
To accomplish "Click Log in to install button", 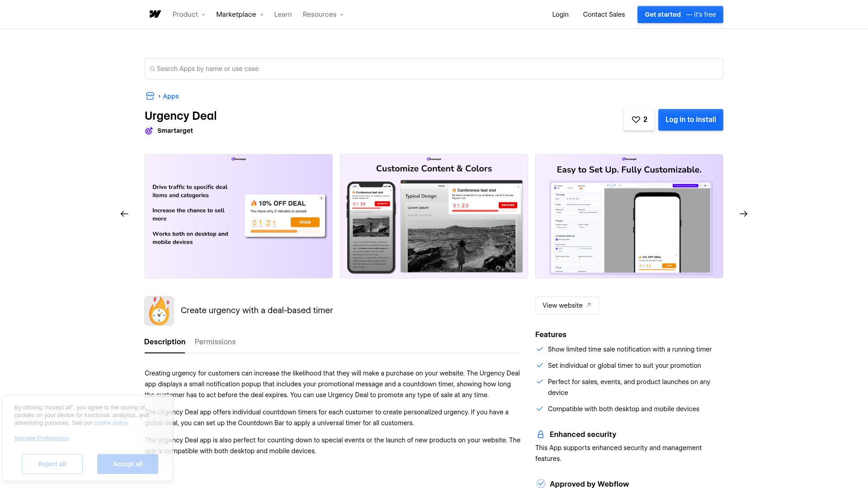I will [x=691, y=120].
